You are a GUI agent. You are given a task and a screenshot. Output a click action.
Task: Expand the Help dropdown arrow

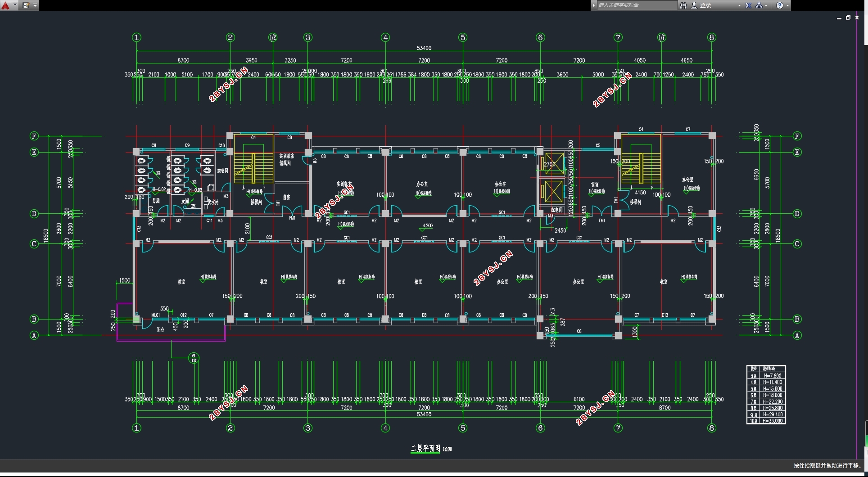[x=787, y=5]
